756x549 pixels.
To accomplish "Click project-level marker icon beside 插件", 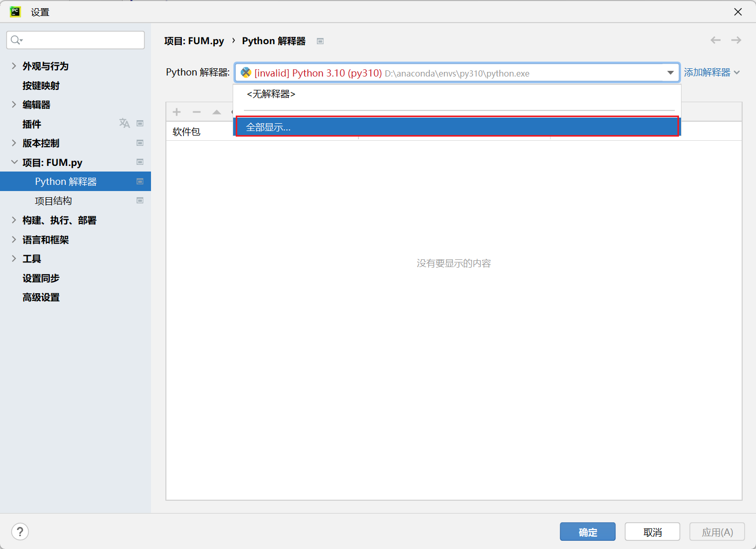I will click(x=140, y=123).
